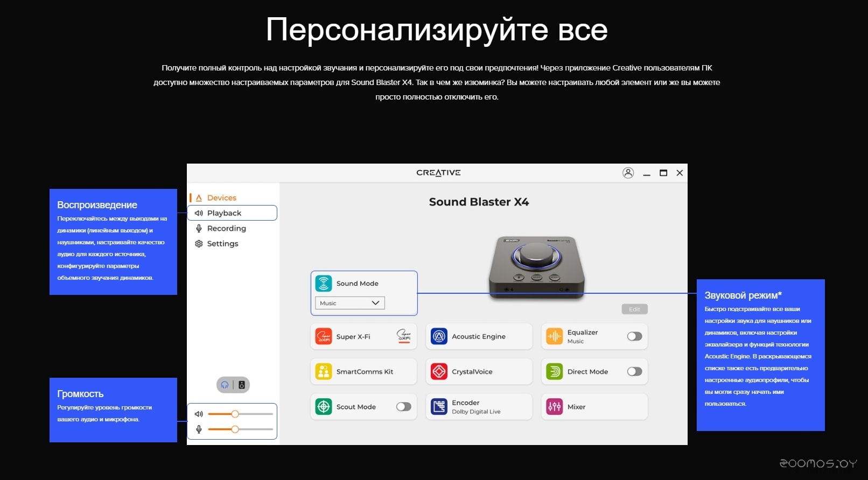Image resolution: width=868 pixels, height=480 pixels.
Task: Click the Mixer pink sliders icon
Action: (555, 407)
